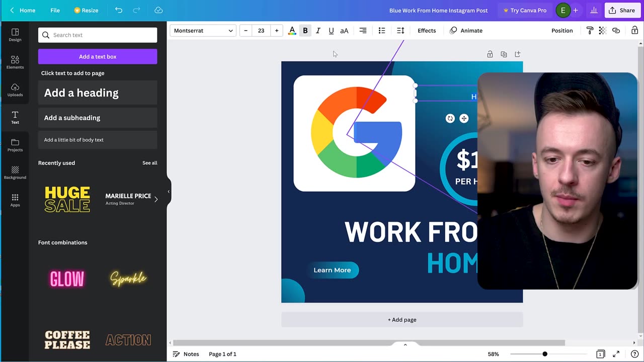Click the add page icon above canvas

click(x=518, y=54)
